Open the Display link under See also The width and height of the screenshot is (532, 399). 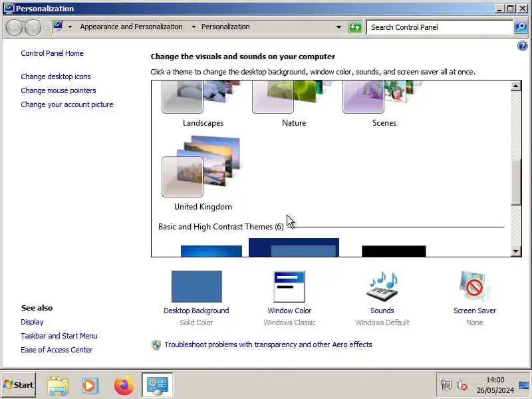(x=32, y=322)
